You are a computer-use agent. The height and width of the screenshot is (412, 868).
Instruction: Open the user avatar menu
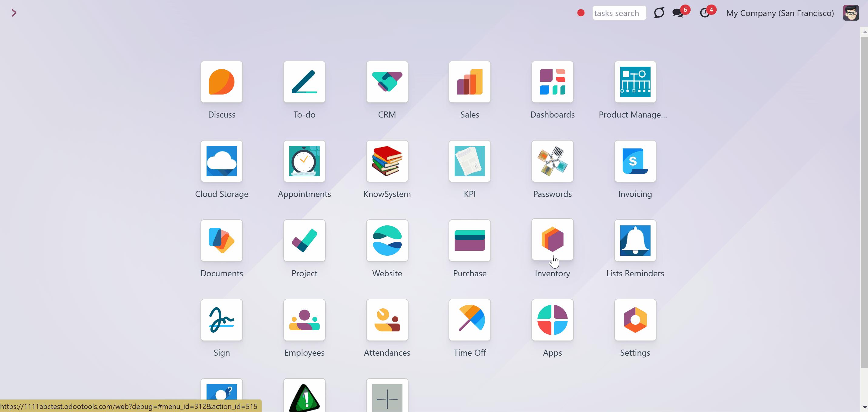[x=850, y=13]
